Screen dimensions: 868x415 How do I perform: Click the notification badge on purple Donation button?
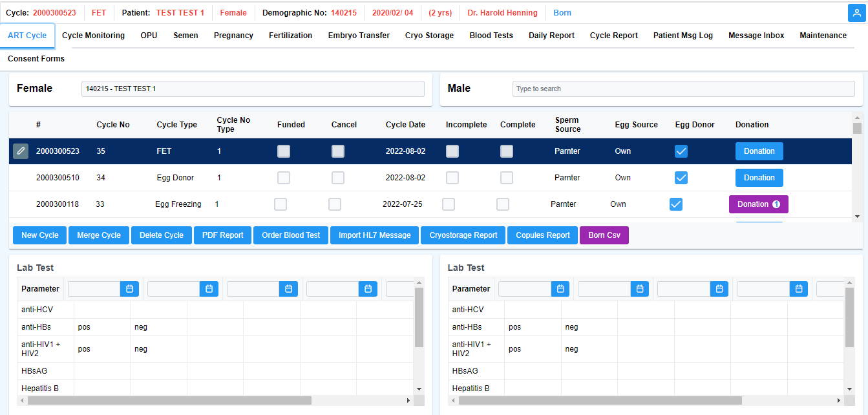click(x=776, y=204)
